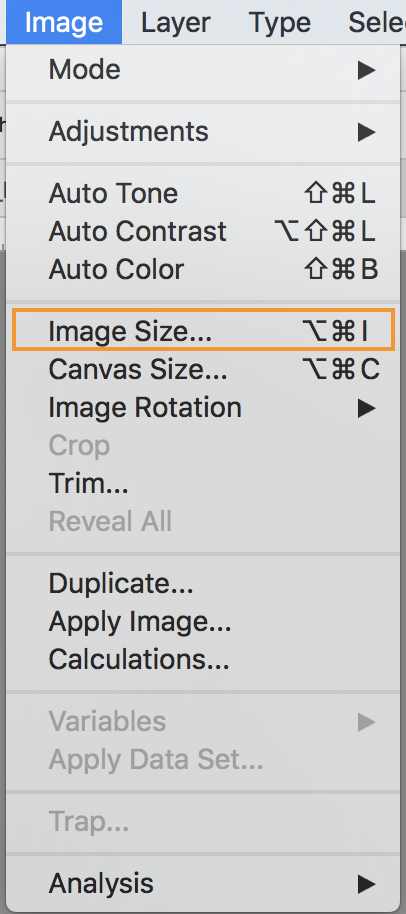Open the Mode submenu

(203, 71)
